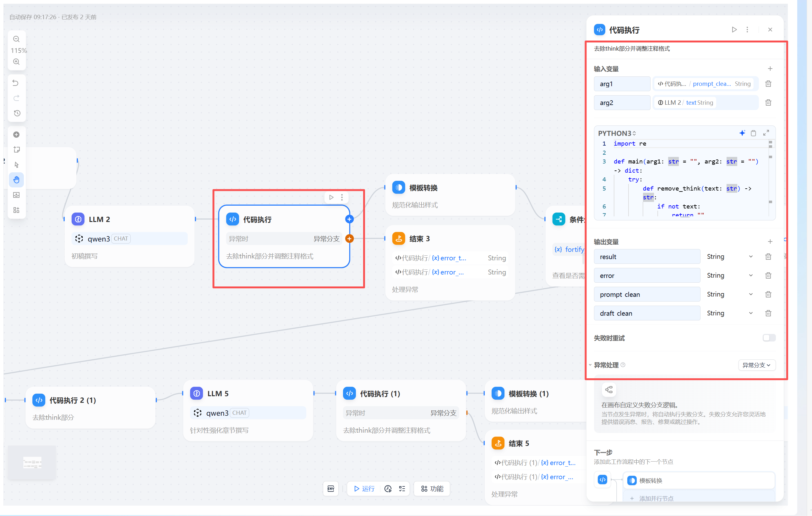Open the ENV environment variables button
Image resolution: width=812 pixels, height=516 pixels.
coord(330,489)
